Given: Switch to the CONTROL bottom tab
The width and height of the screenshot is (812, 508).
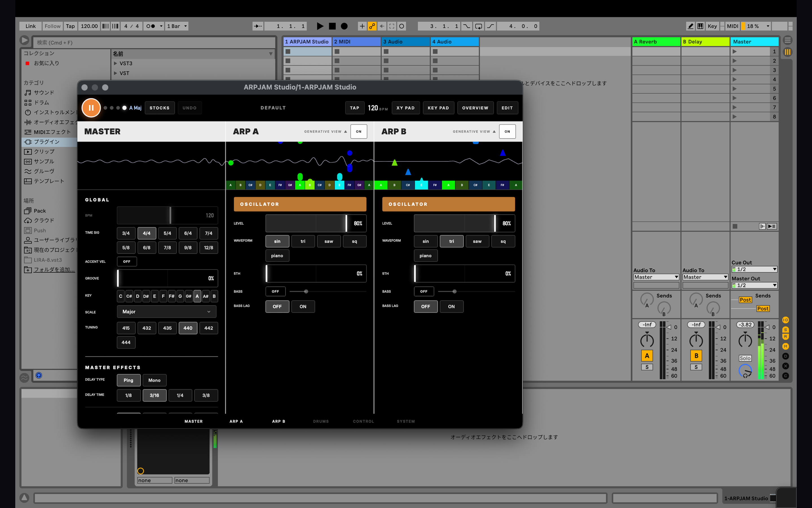Looking at the screenshot, I should click(363, 421).
